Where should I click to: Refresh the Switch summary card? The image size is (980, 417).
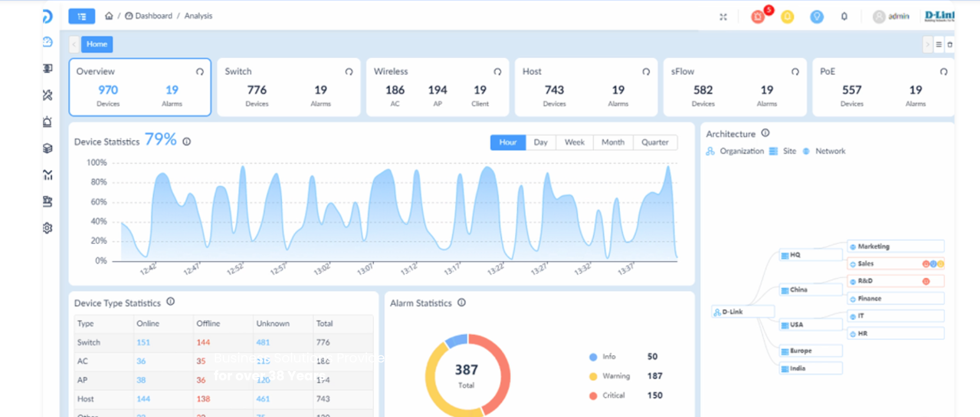coord(349,72)
